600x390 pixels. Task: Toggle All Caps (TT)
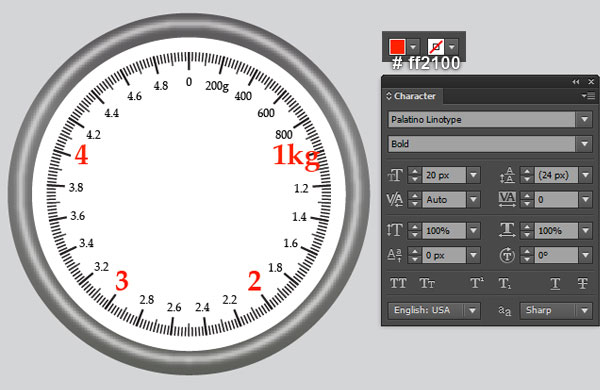tap(398, 284)
